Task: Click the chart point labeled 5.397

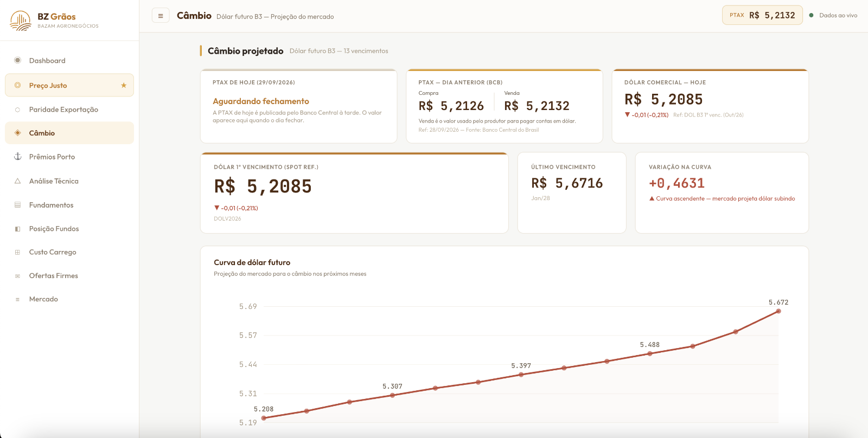Action: click(x=521, y=375)
